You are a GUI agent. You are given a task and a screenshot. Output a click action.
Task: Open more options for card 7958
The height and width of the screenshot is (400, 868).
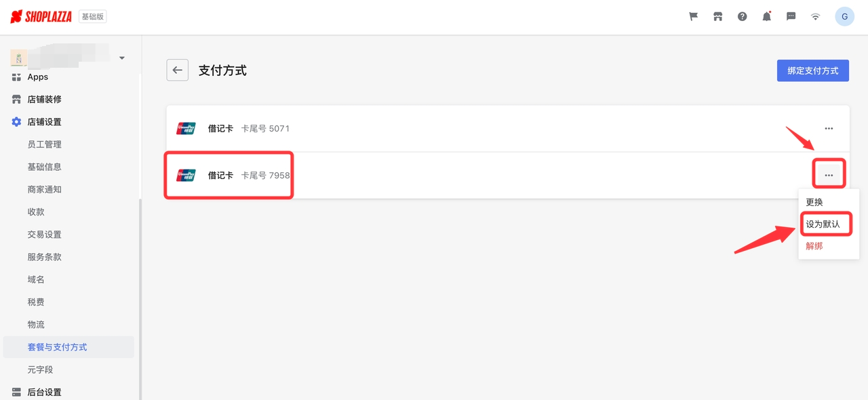click(x=829, y=176)
